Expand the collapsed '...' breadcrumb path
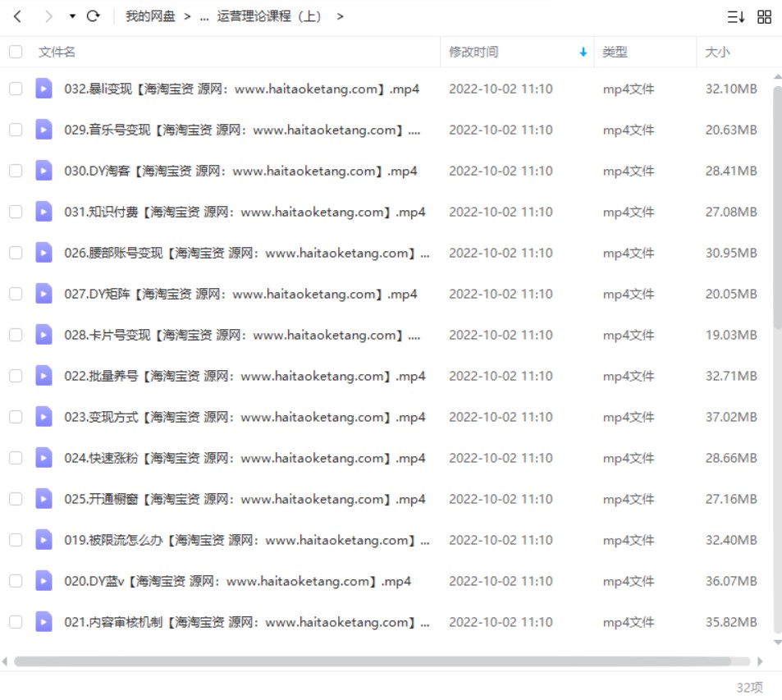This screenshot has width=782, height=700. point(204,17)
